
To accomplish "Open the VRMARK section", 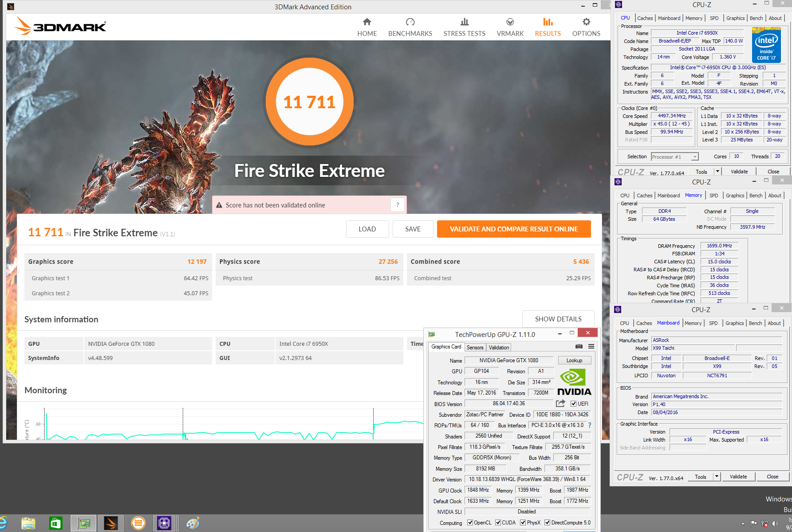I will point(510,27).
